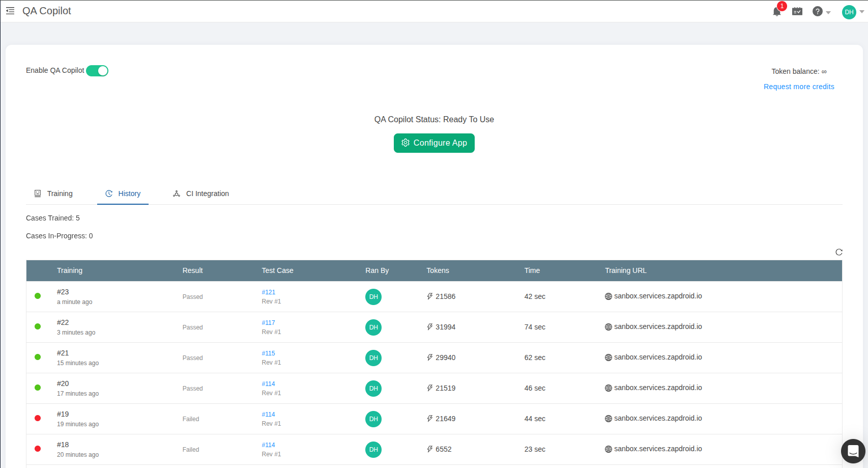868x468 pixels.
Task: Click DH avatar in training #22 row
Action: (373, 327)
